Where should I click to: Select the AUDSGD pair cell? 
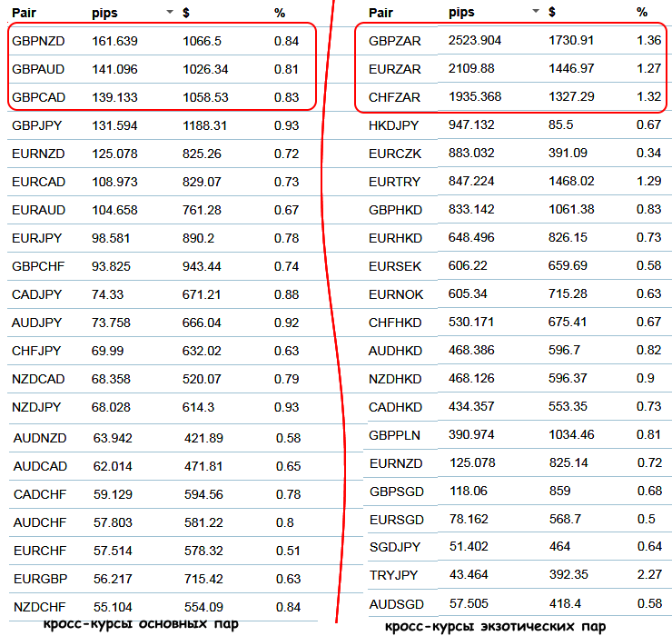pyautogui.click(x=397, y=605)
